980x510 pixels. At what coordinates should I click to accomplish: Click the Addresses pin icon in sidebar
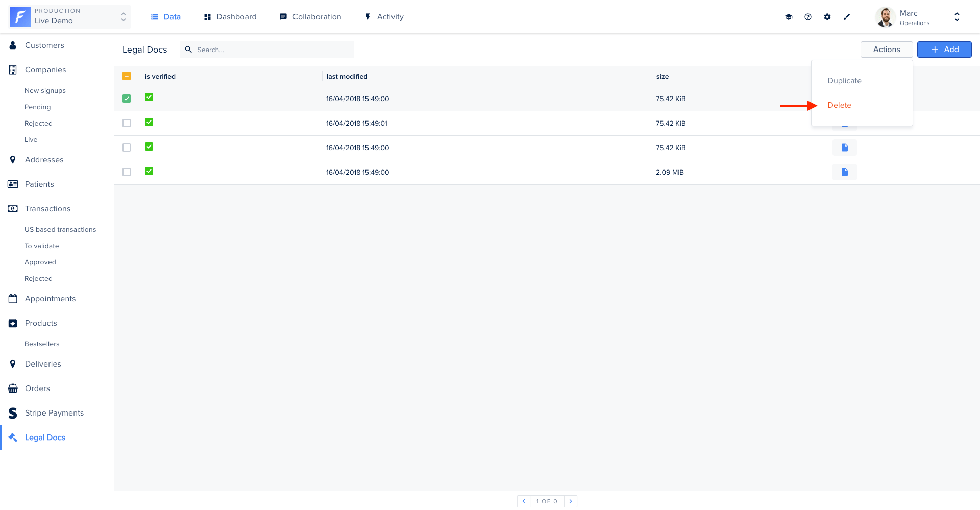tap(13, 160)
